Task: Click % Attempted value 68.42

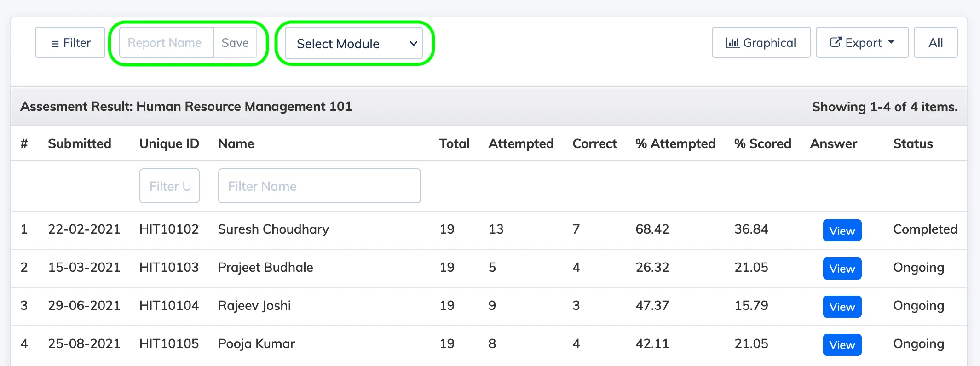Action: click(x=652, y=229)
